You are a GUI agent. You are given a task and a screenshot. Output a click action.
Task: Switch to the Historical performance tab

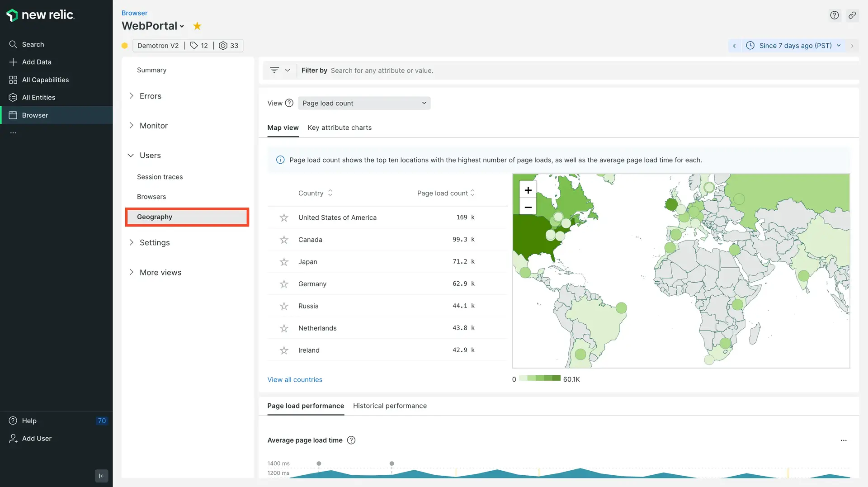pyautogui.click(x=390, y=406)
